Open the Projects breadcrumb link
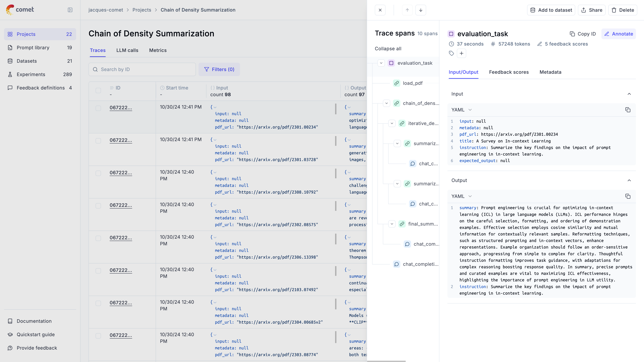644x362 pixels. coord(142,10)
